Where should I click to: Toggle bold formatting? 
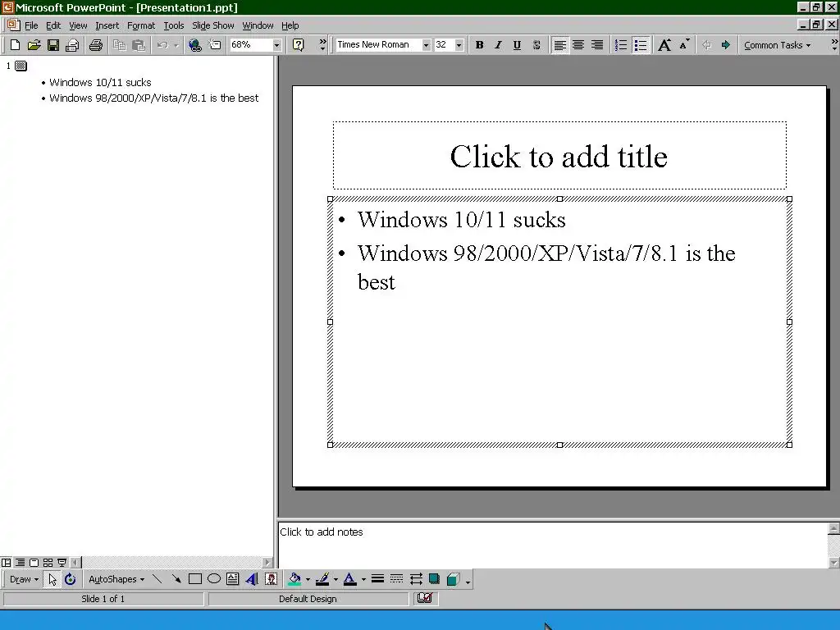(479, 45)
